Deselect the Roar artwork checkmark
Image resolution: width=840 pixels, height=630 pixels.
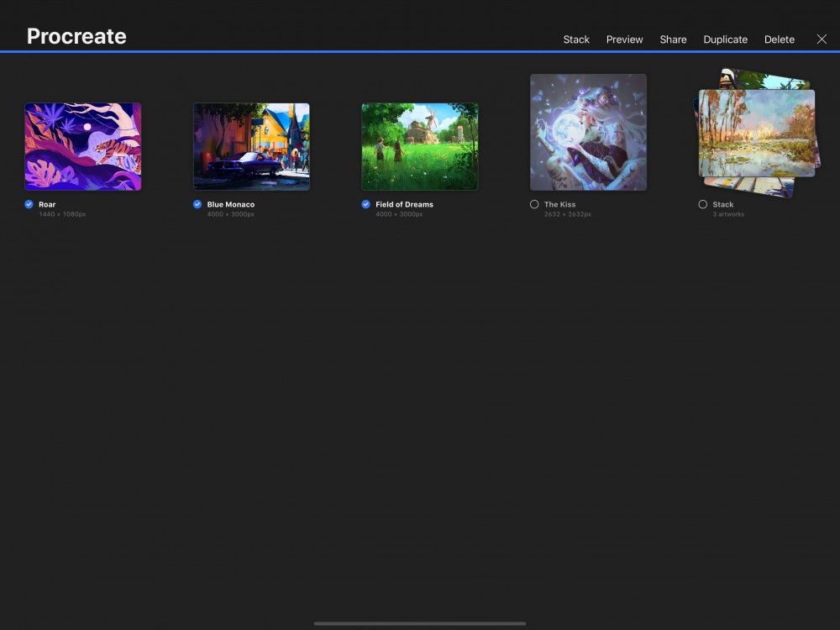pyautogui.click(x=28, y=204)
